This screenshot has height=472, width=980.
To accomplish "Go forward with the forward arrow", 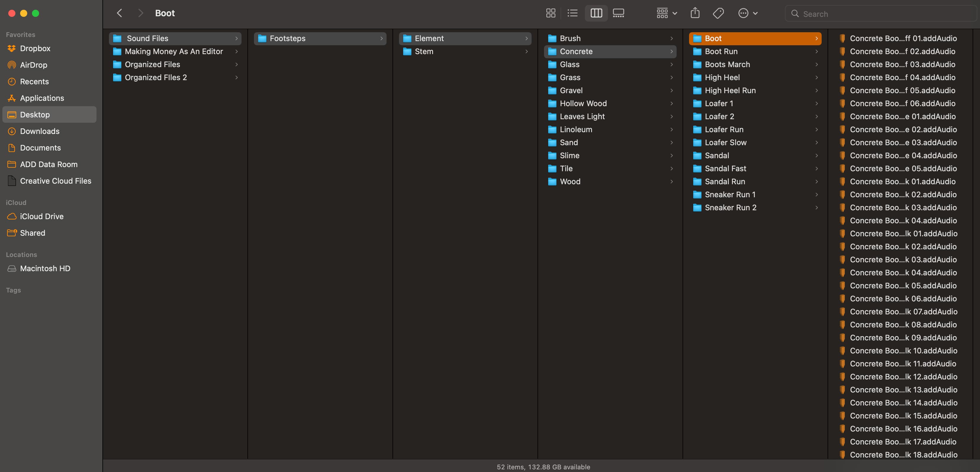I will pyautogui.click(x=140, y=13).
